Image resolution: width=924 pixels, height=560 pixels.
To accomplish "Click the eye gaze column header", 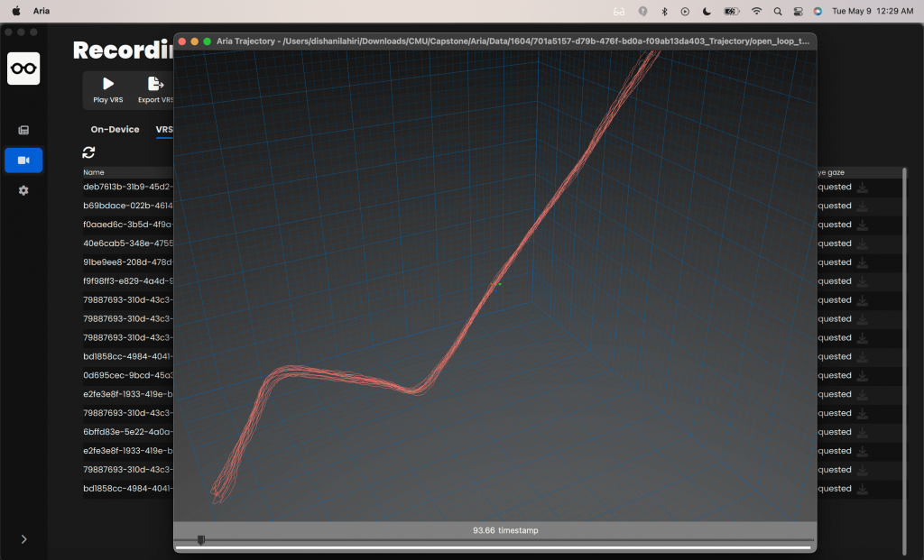I will coord(831,172).
